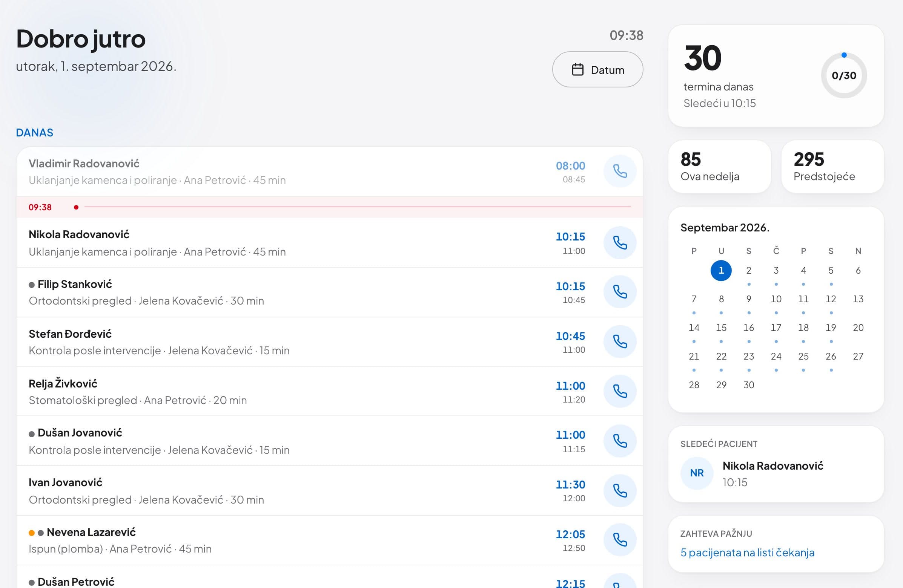This screenshot has height=588, width=903.
Task: Choose September 30 in the calendar
Action: coord(749,385)
